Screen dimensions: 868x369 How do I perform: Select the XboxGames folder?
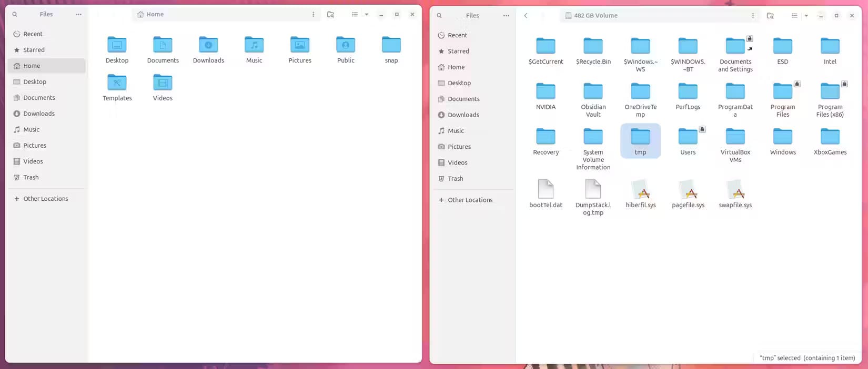click(830, 142)
